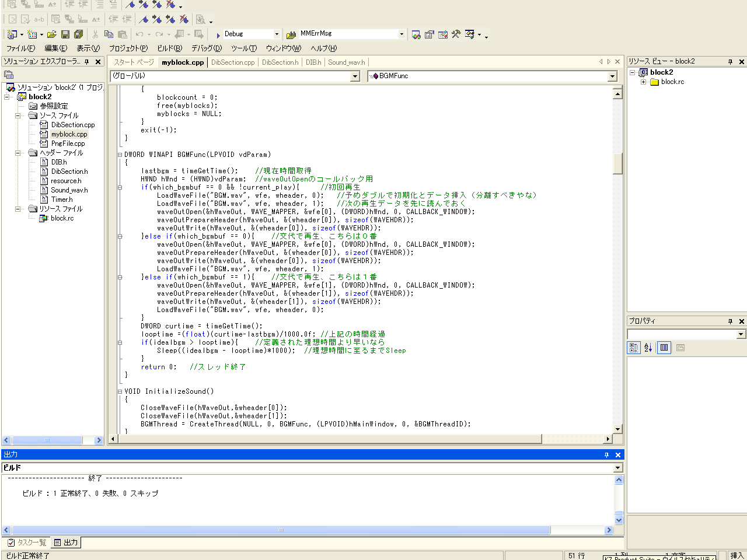The height and width of the screenshot is (560, 747).
Task: Click the Toolbox hammer-and-wrench icon
Action: pyautogui.click(x=456, y=34)
